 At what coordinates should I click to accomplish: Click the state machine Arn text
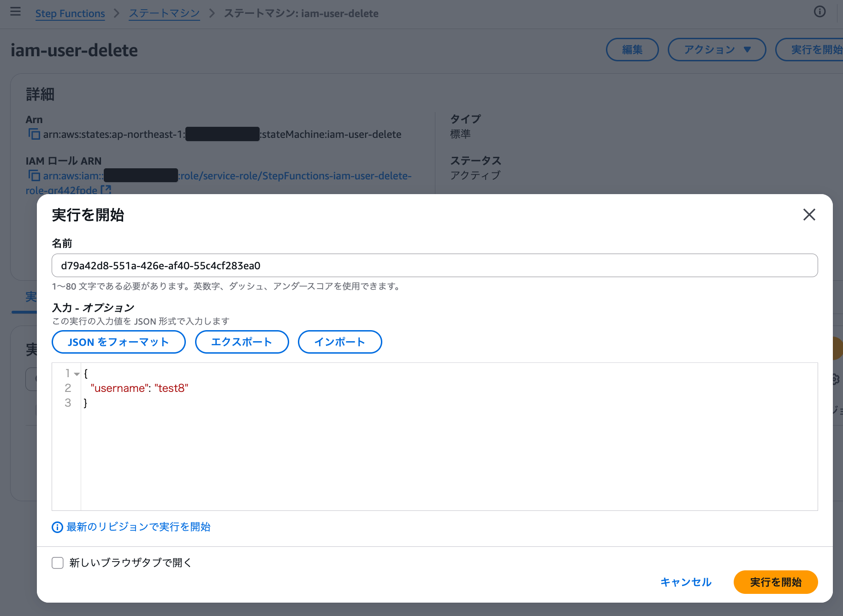(222, 134)
